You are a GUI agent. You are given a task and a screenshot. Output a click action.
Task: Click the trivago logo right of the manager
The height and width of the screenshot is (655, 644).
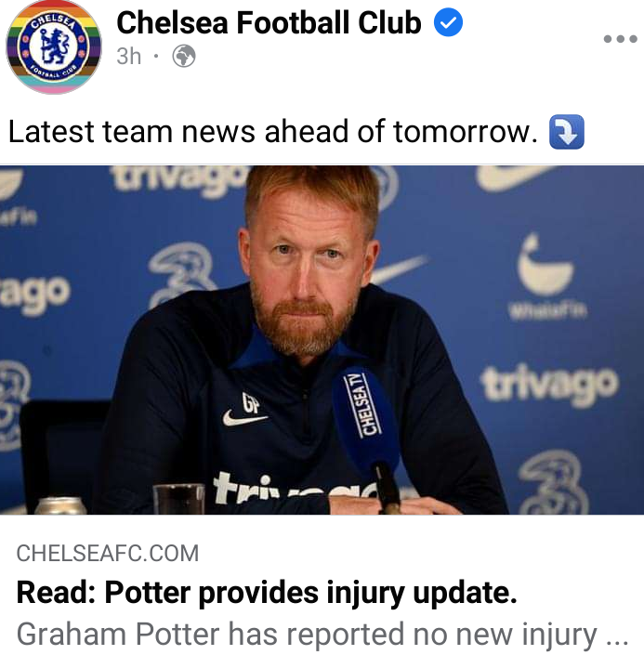(548, 384)
